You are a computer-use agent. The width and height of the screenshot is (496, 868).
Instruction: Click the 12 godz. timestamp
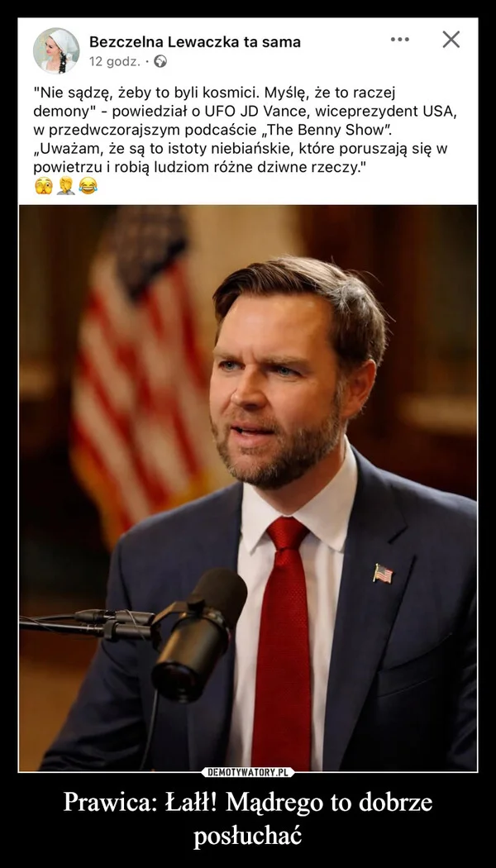[x=115, y=62]
